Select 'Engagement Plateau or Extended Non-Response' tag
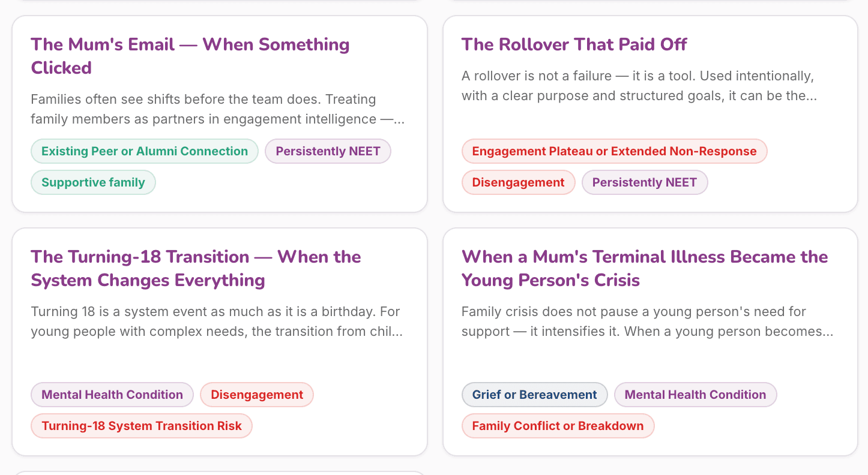Screen dimensions: 868x475 click(614, 151)
